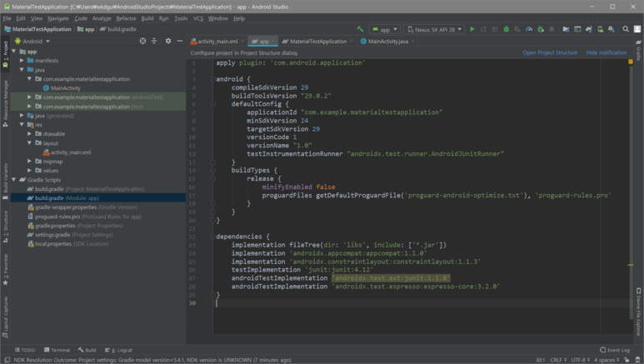Screen dimensions: 644x364
Task: Click CRLF line separator in status bar
Action: [558, 360]
